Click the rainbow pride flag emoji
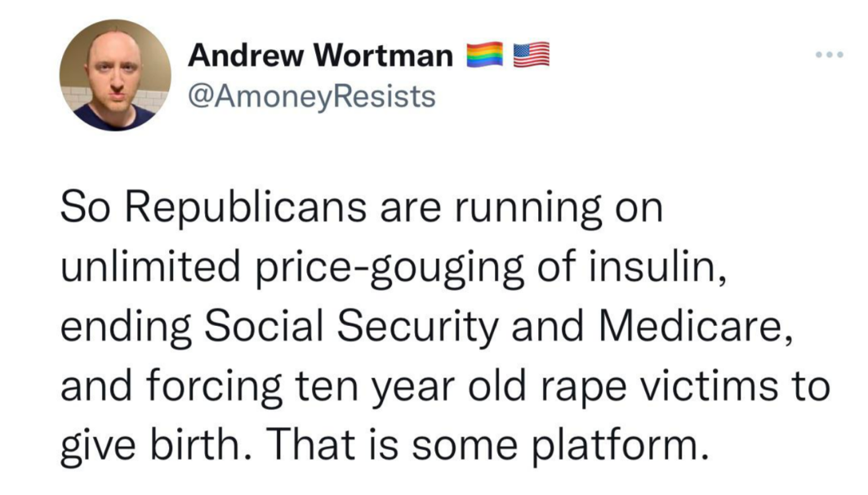This screenshot has height=495, width=868. point(485,54)
